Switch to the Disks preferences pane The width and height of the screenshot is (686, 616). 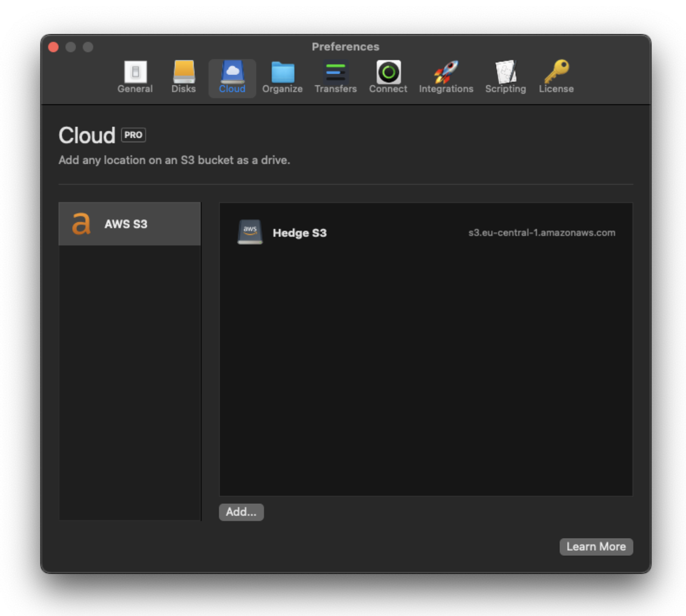tap(184, 77)
